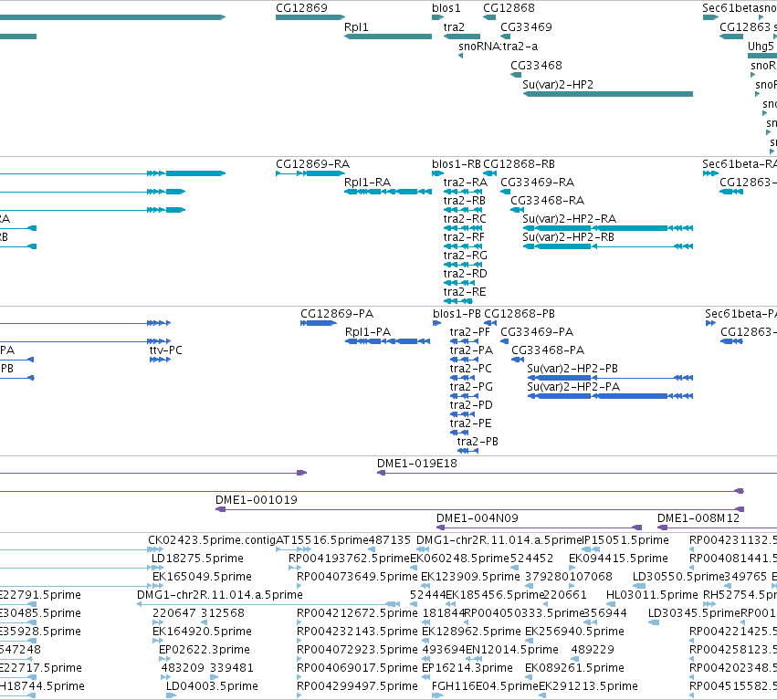Click the tra2-PD protein label
777x700 pixels.
[x=471, y=405]
